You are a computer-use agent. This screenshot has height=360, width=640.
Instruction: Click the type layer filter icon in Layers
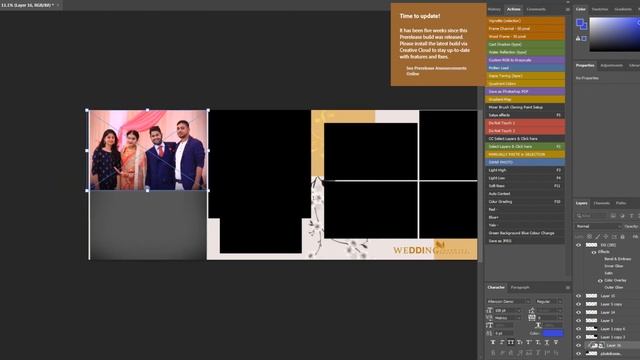point(631,216)
